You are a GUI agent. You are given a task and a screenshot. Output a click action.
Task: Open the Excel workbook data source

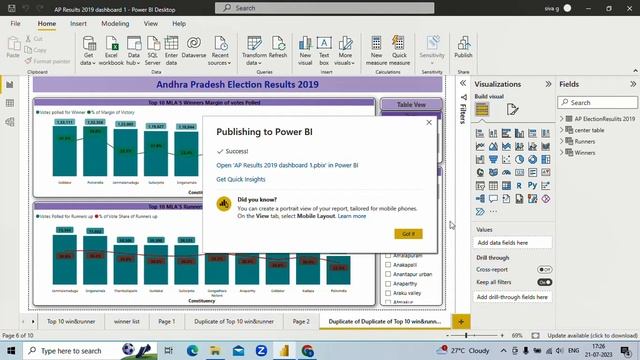coord(111,50)
